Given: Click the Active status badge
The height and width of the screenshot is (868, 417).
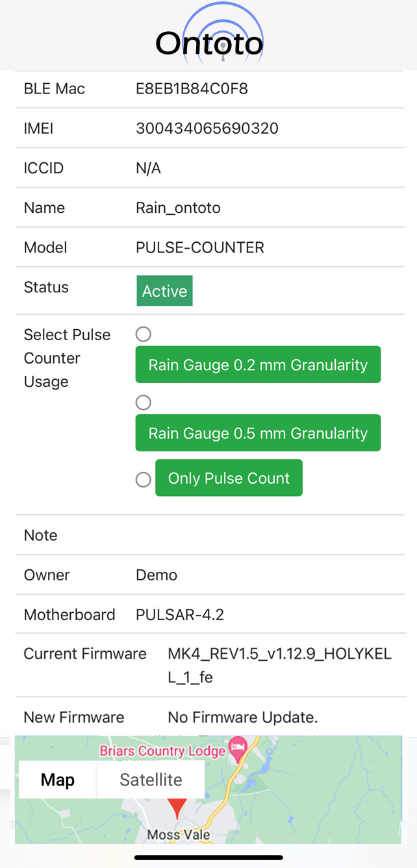Looking at the screenshot, I should 164,290.
